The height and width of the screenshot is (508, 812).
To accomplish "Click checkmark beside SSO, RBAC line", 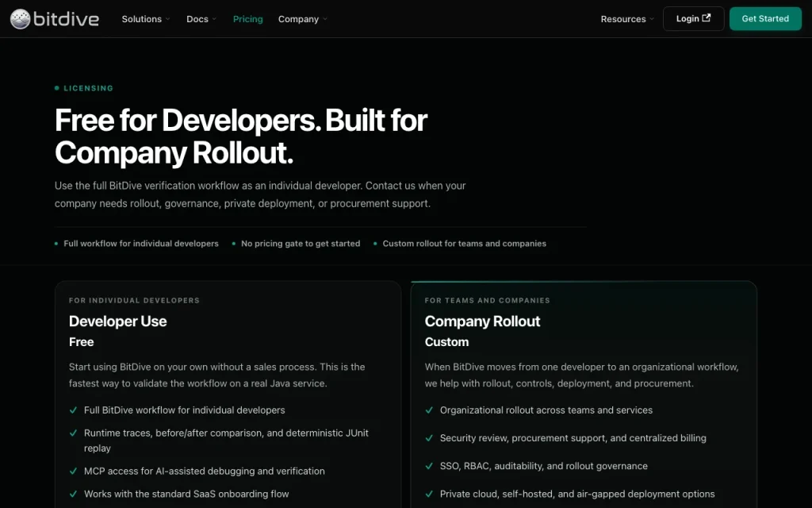I will 429,466.
